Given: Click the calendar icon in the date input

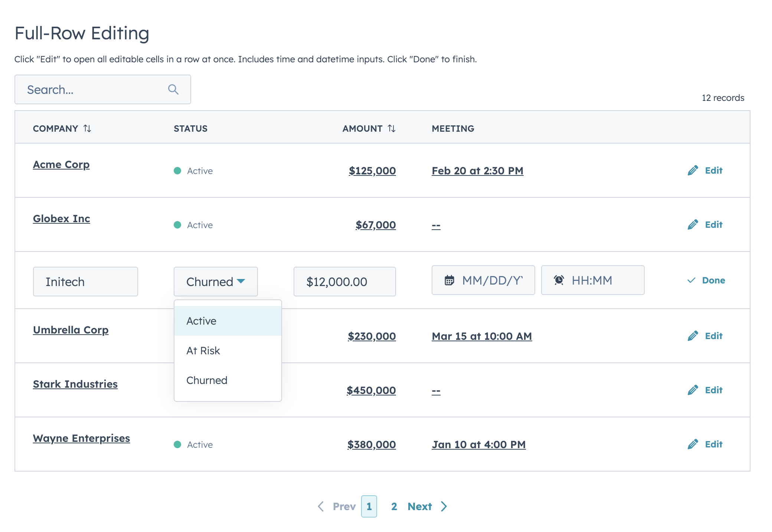Looking at the screenshot, I should (x=449, y=280).
